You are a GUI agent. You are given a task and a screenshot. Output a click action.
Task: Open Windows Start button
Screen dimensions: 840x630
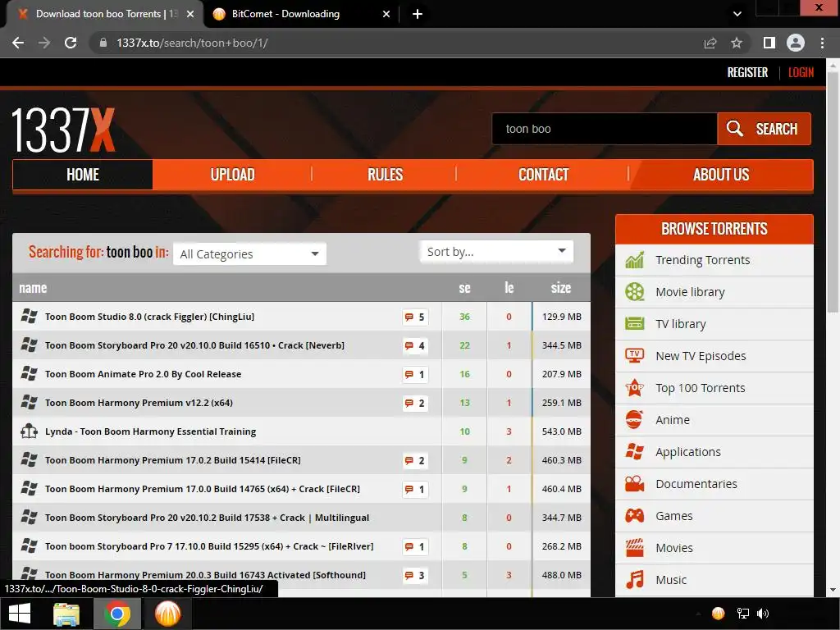click(20, 614)
